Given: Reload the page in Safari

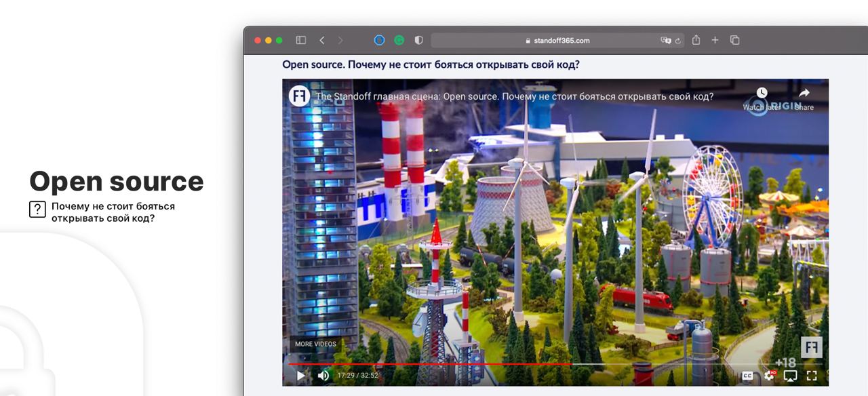Looking at the screenshot, I should coord(677,41).
